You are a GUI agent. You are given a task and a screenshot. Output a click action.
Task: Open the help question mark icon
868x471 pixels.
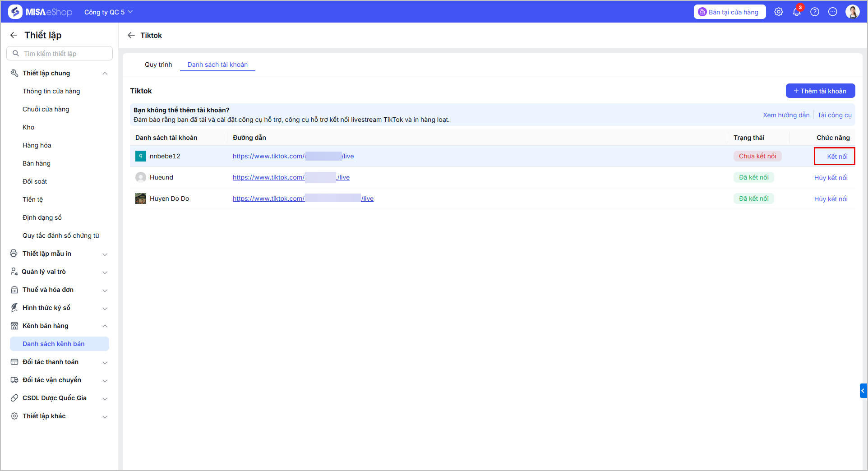[815, 12]
